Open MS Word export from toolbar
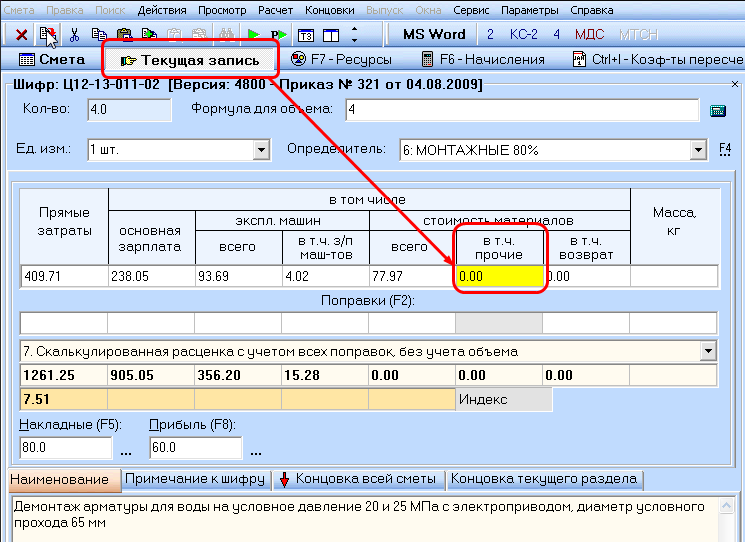The height and width of the screenshot is (542, 745). 434,34
